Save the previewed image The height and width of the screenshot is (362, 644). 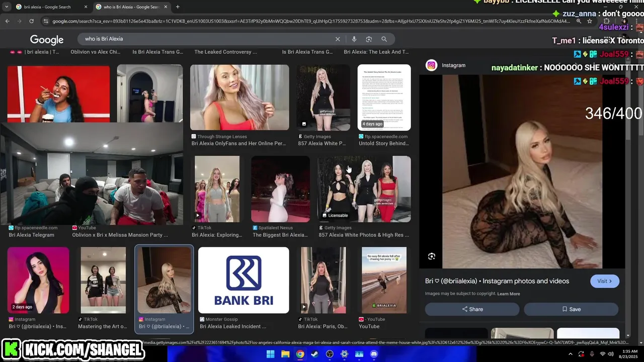pos(571,309)
